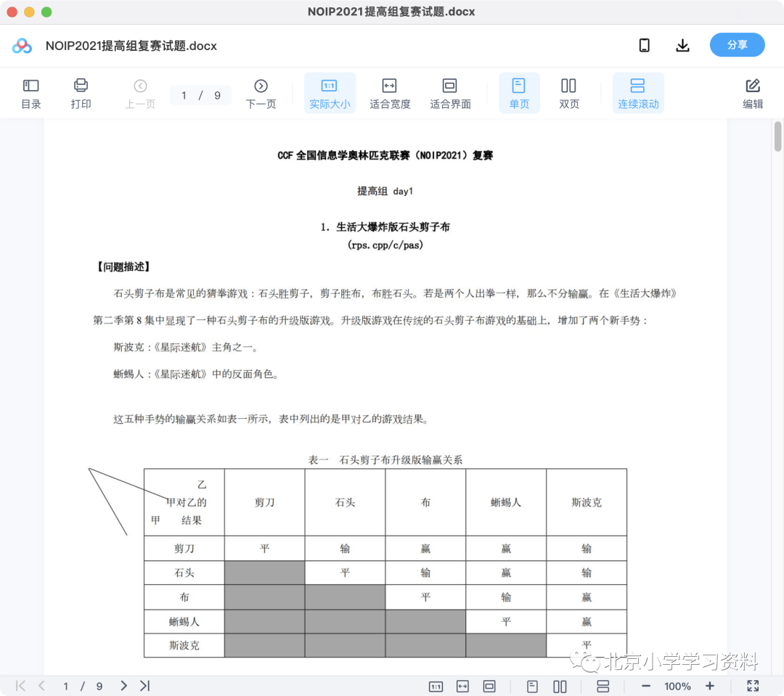The height and width of the screenshot is (696, 784).
Task: Enter fullscreen with the expand icon
Action: pos(753,686)
